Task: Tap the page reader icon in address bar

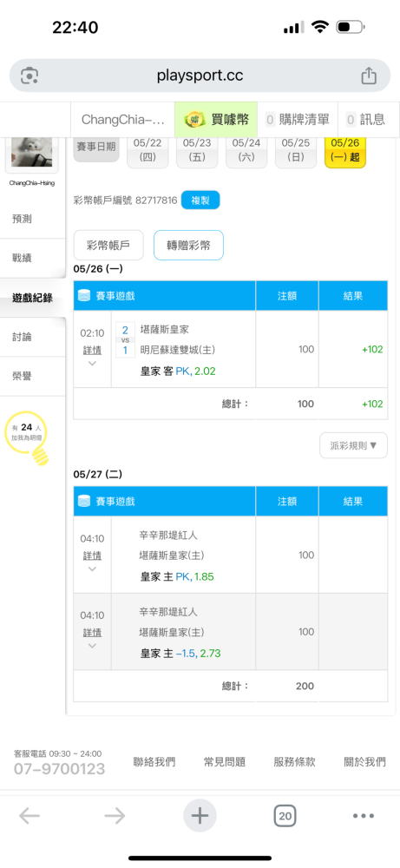Action: point(29,76)
